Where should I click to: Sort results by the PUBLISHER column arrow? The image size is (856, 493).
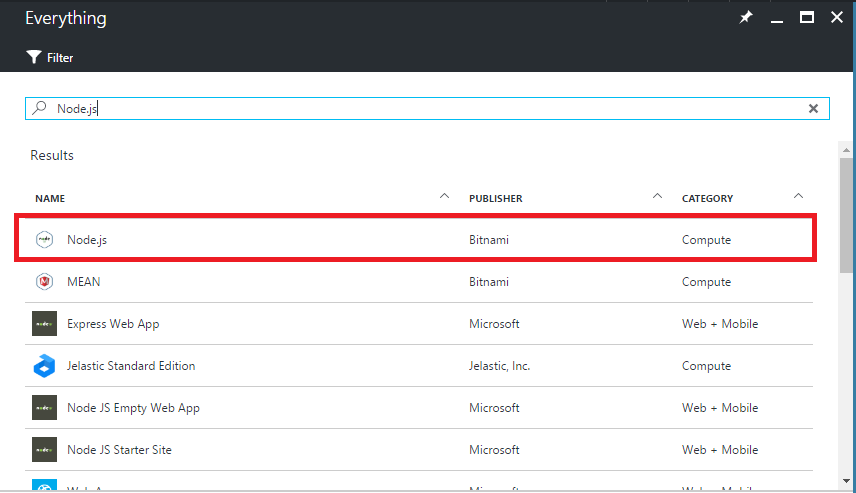click(x=657, y=196)
